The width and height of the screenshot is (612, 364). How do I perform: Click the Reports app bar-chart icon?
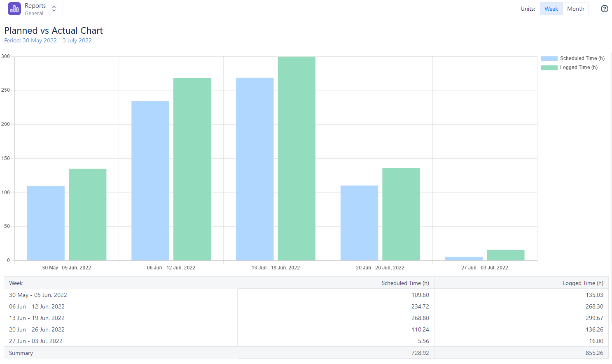[x=14, y=9]
